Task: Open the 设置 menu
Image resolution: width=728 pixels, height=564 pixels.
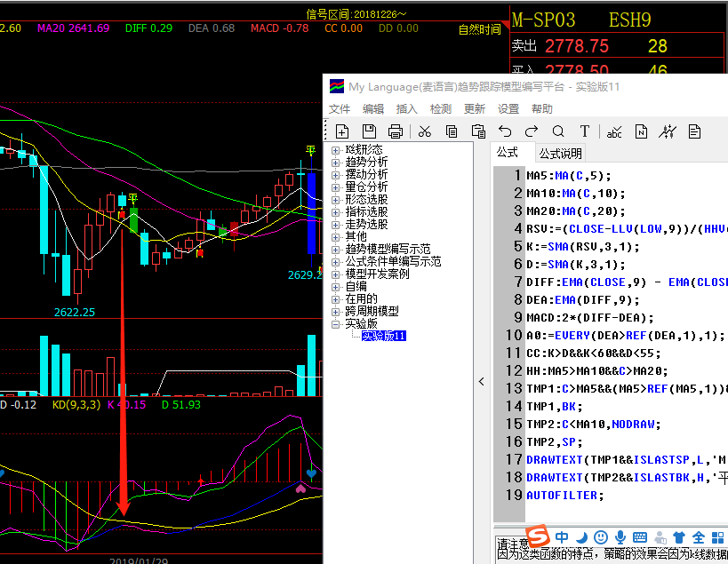Action: click(x=508, y=108)
